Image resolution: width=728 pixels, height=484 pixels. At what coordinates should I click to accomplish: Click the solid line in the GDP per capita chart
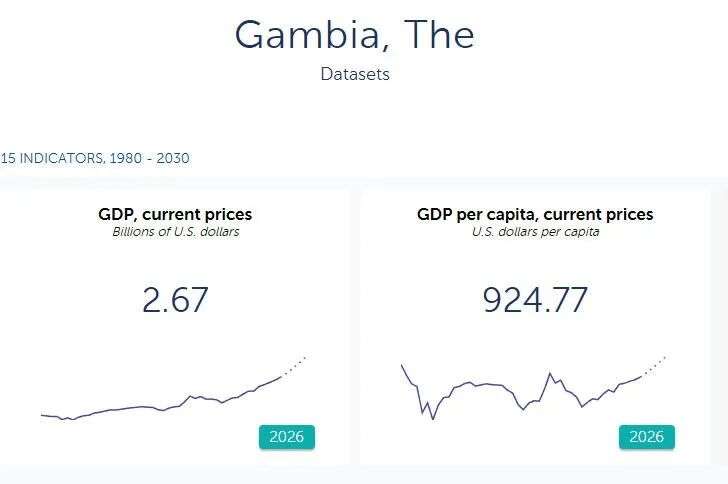[480, 384]
